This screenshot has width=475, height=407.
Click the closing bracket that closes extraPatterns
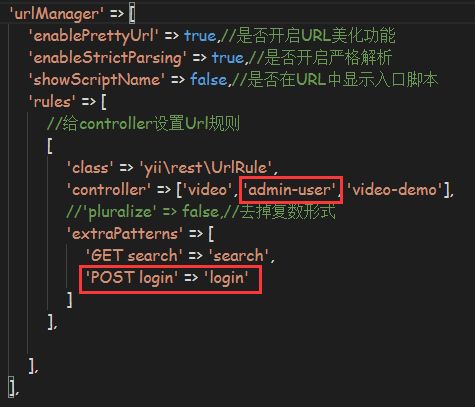(x=70, y=300)
